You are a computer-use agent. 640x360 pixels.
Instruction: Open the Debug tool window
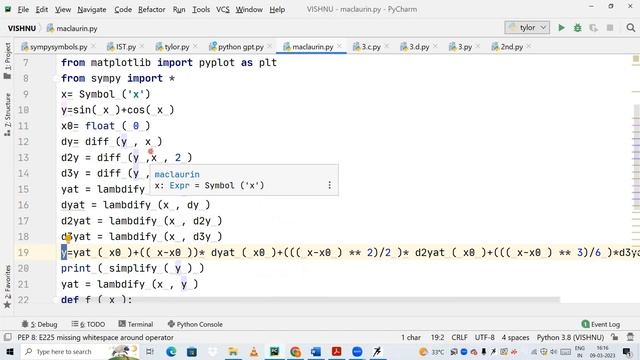coord(40,324)
